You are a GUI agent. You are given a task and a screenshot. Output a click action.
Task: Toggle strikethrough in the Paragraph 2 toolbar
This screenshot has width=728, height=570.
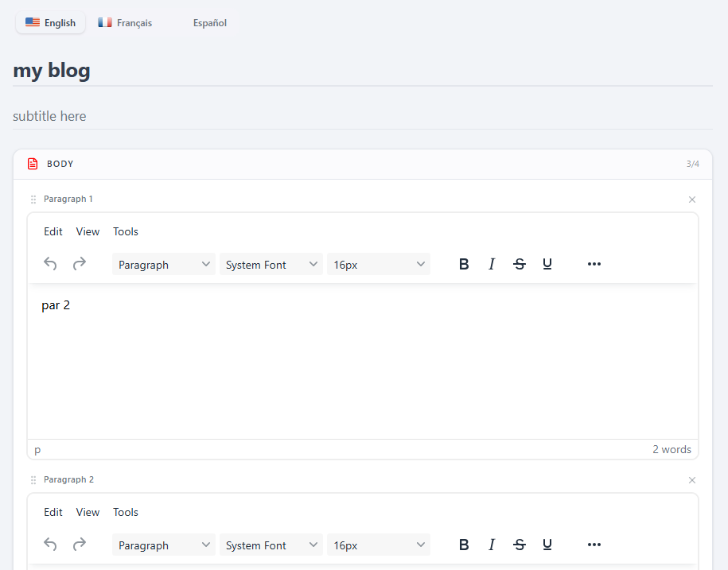[x=520, y=545]
